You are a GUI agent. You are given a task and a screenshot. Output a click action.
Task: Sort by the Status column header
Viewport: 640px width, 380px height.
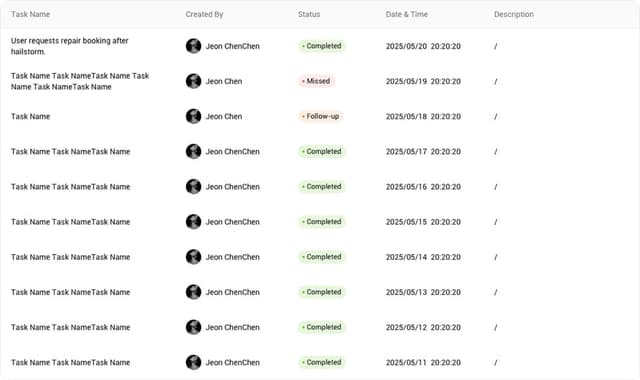pos(309,14)
